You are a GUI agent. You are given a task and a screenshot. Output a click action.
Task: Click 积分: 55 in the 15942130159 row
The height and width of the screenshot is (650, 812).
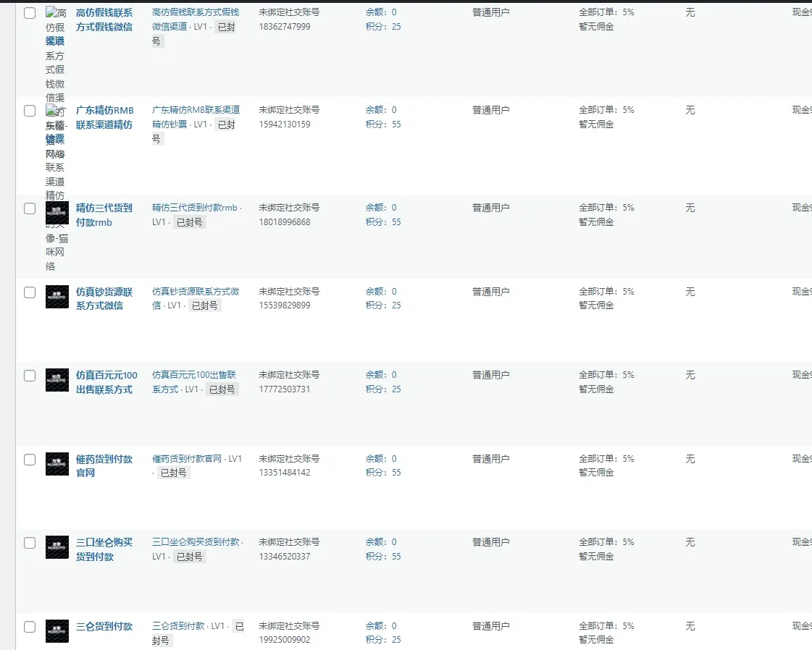point(383,124)
